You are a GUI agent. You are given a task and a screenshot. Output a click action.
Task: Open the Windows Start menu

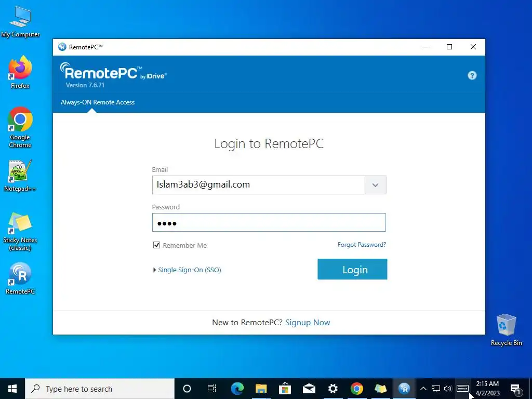point(12,389)
